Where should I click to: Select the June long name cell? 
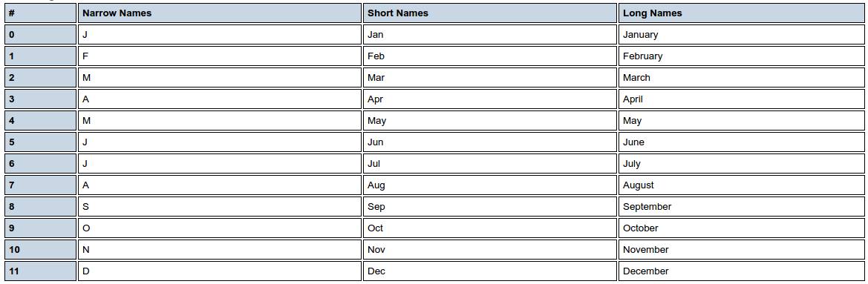click(x=741, y=142)
